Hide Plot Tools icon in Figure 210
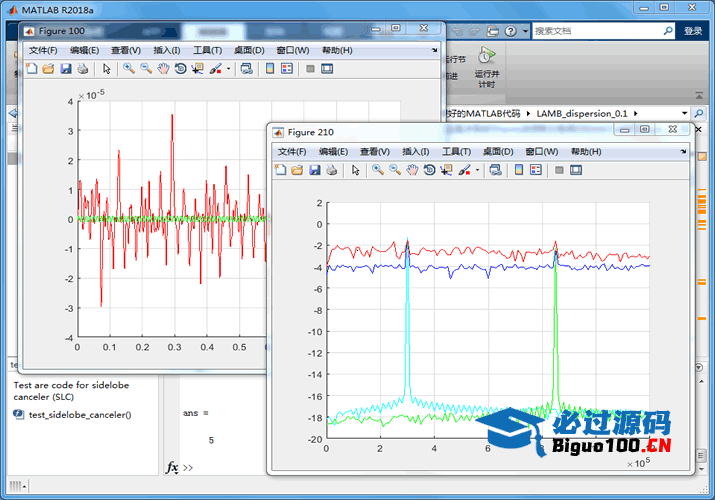This screenshot has width=715, height=500. coord(560,170)
